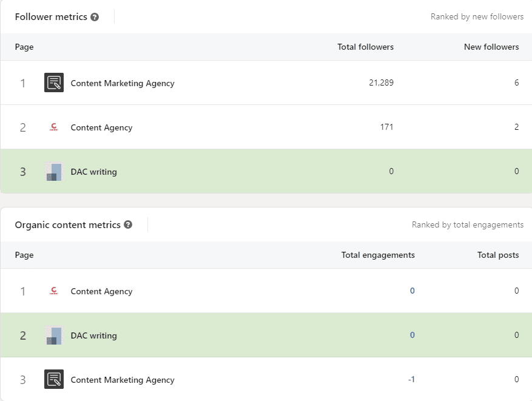Sort by the Total posts column header
Image resolution: width=532 pixels, height=401 pixels.
[498, 255]
